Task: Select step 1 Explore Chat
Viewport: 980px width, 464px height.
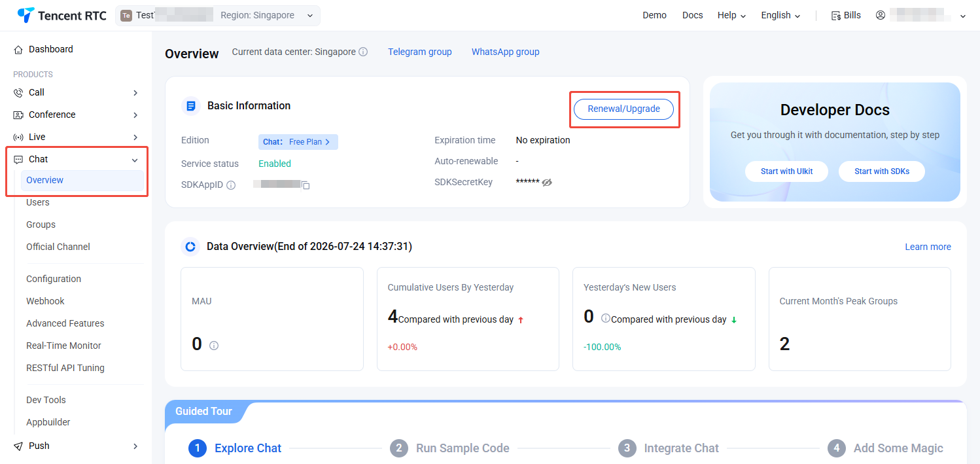Action: 235,448
